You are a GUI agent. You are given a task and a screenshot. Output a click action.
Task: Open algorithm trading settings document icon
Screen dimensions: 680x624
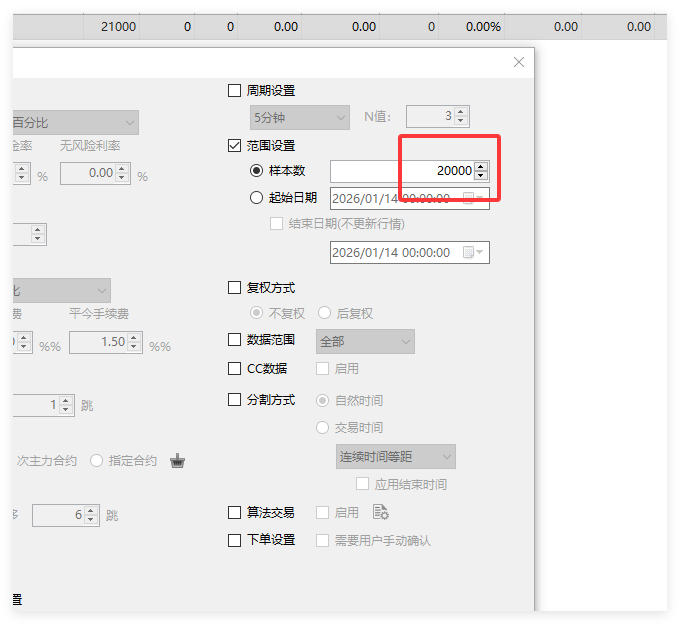tap(380, 512)
